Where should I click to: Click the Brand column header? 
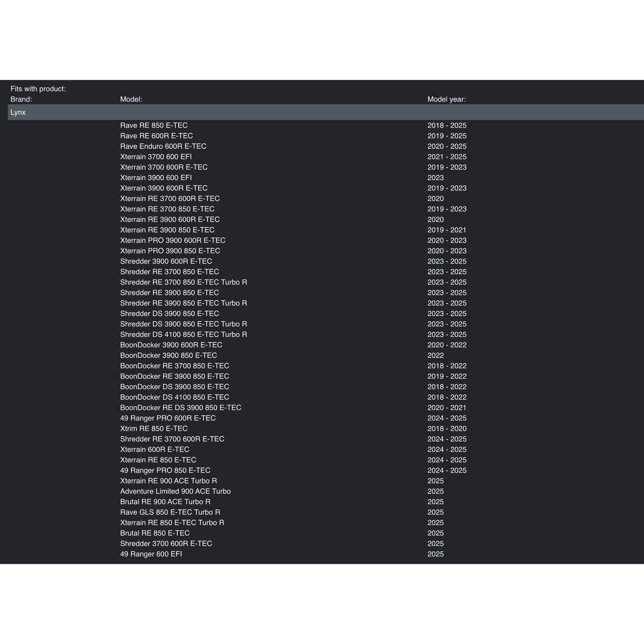point(21,99)
